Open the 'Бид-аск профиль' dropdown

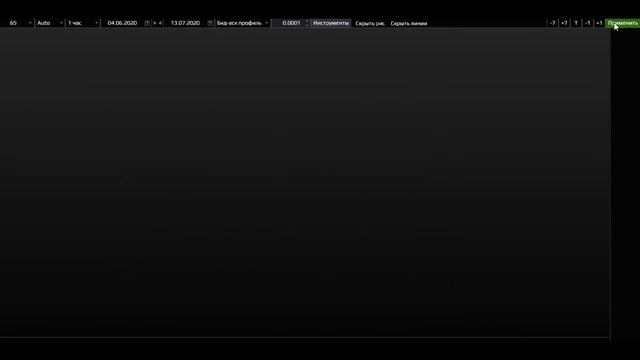[242, 23]
